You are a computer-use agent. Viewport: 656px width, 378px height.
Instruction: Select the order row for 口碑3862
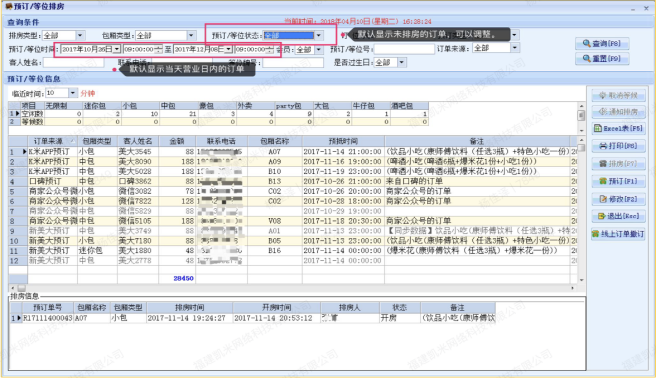[x=293, y=181]
